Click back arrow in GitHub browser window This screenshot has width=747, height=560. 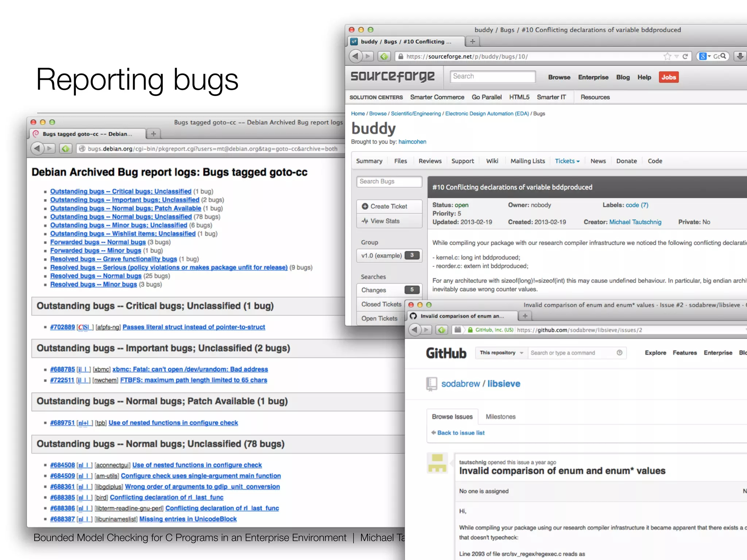pyautogui.click(x=415, y=330)
